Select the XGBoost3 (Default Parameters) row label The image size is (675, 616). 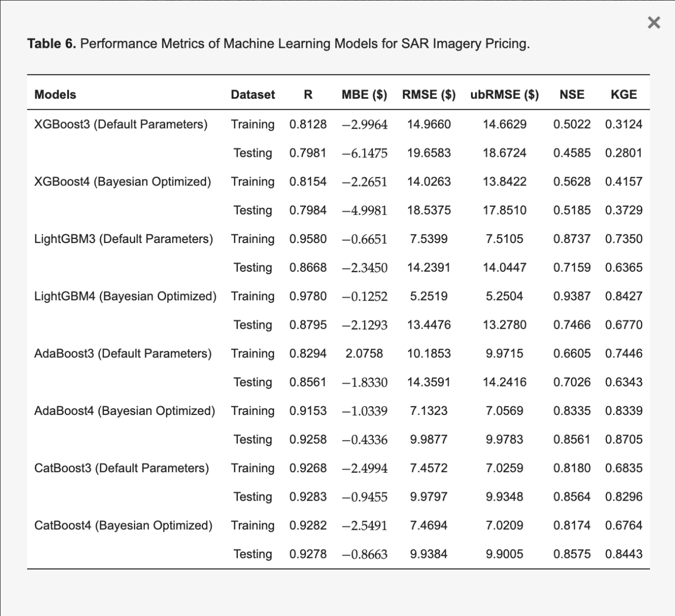[x=121, y=125]
